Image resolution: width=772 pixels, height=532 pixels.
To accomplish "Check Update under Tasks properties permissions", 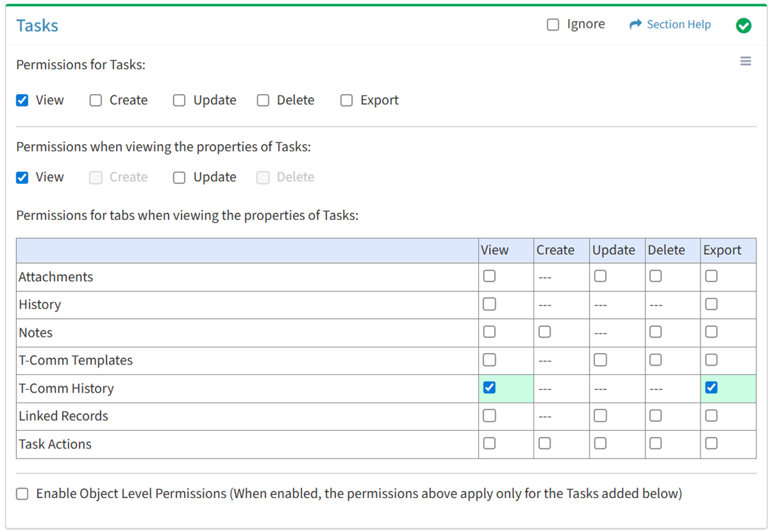I will [x=179, y=178].
